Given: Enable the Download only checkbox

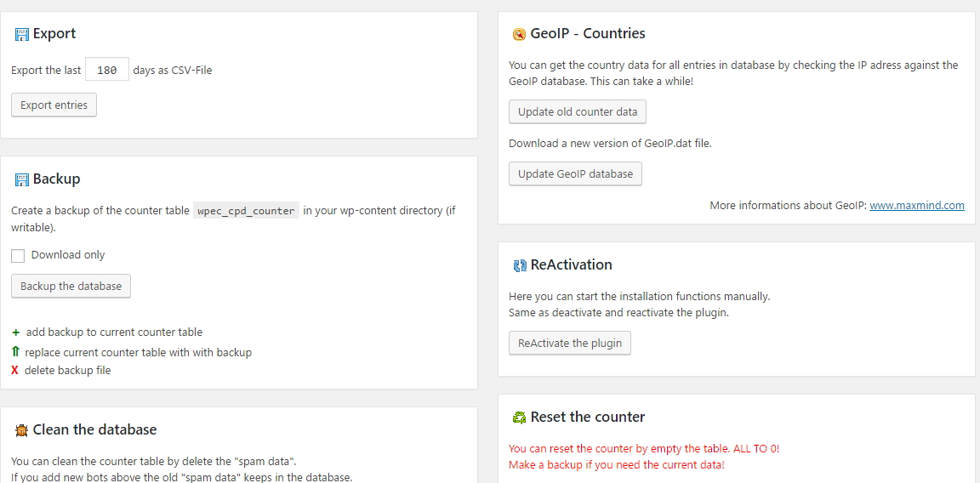Looking at the screenshot, I should (x=18, y=256).
